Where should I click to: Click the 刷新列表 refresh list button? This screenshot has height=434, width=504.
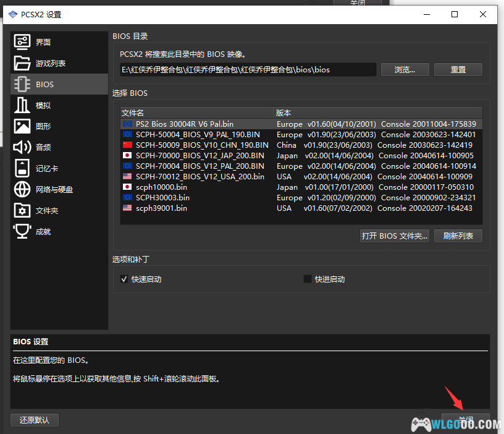(x=458, y=236)
